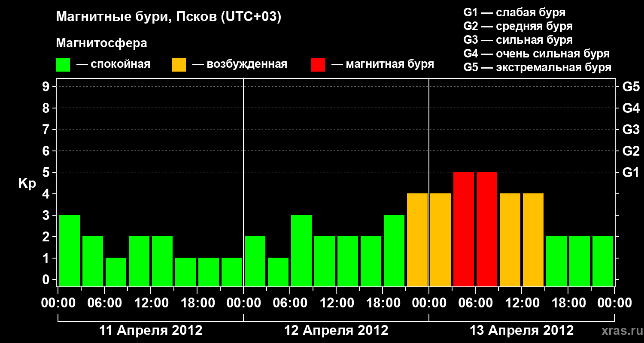Click the Kp 1 bar for 06:00–09:00, 11 April

click(116, 272)
